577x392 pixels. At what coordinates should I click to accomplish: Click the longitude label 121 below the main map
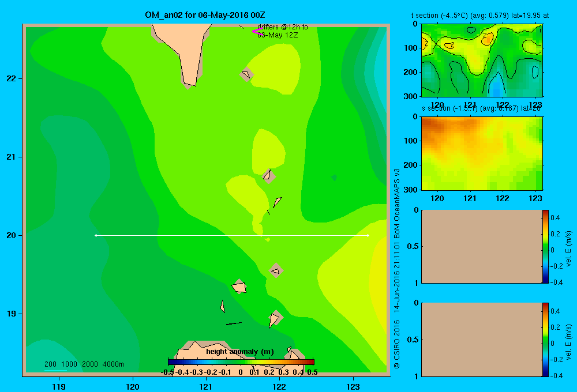(x=206, y=386)
